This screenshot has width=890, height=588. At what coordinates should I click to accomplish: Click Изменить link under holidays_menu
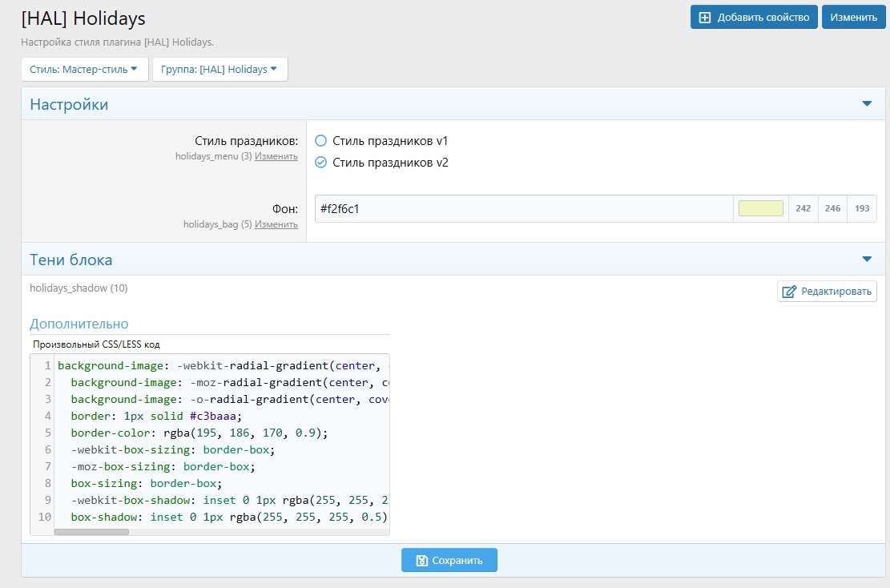[x=276, y=157]
